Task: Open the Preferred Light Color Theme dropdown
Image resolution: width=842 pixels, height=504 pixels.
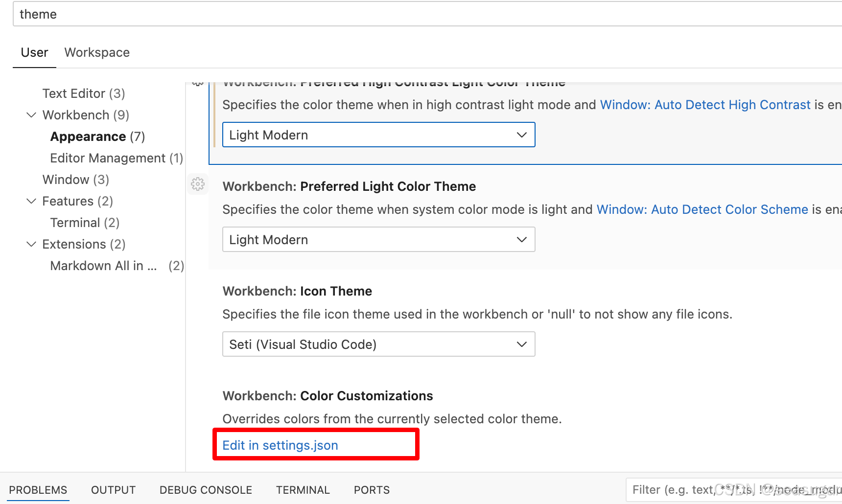Action: click(x=378, y=239)
